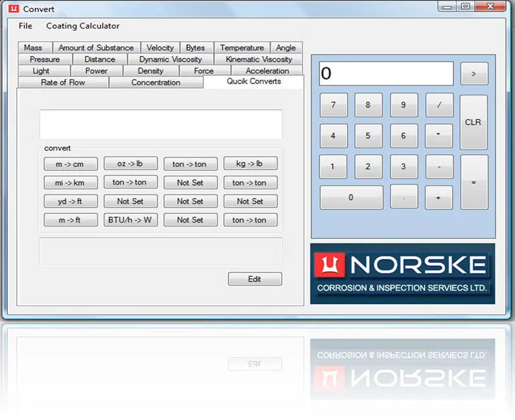Click the > button beside calculator display

[x=474, y=74]
